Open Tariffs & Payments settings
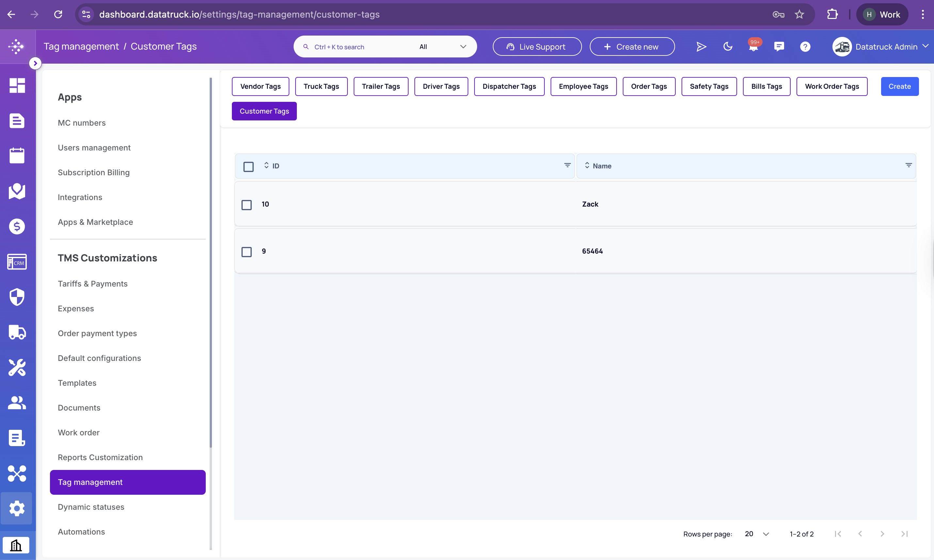This screenshot has height=560, width=934. point(92,284)
